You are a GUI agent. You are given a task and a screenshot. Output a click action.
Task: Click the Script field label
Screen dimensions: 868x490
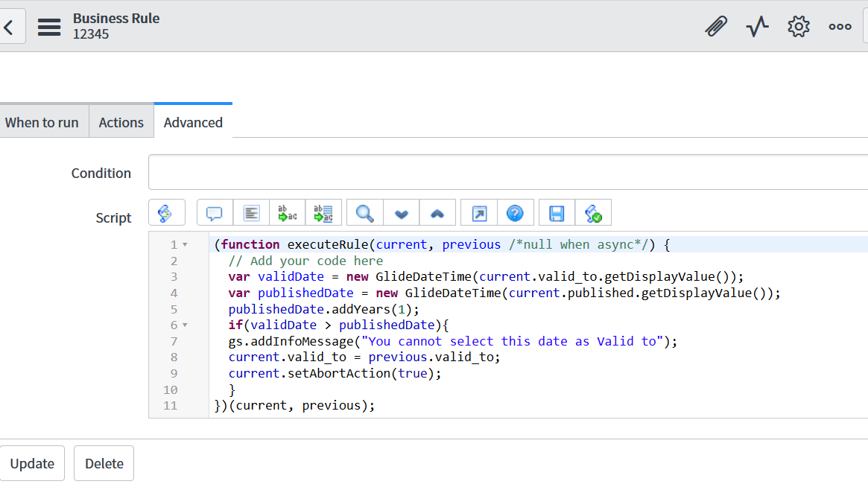[113, 218]
